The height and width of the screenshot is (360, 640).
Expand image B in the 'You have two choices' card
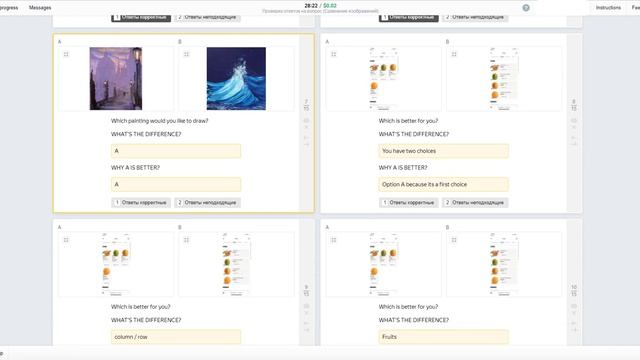coord(454,54)
